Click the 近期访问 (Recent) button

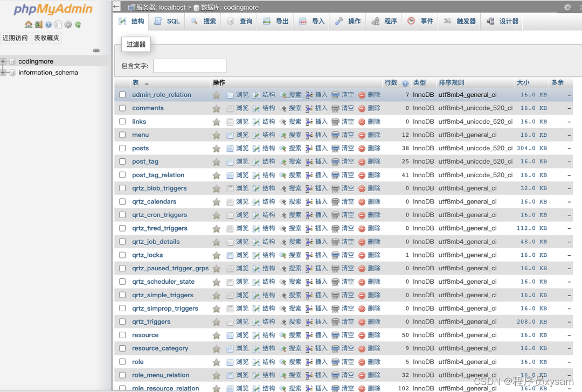(x=15, y=38)
